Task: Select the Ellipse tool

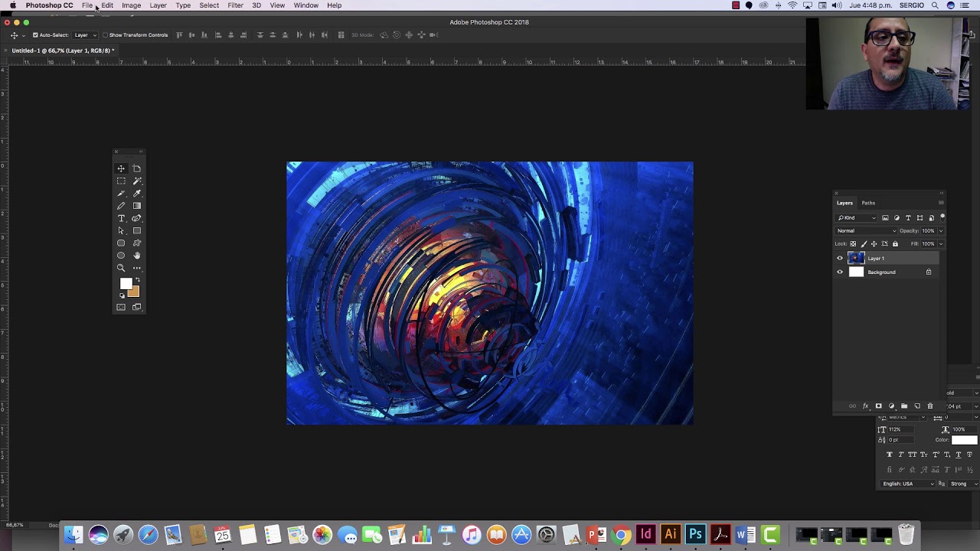Action: coord(121,255)
